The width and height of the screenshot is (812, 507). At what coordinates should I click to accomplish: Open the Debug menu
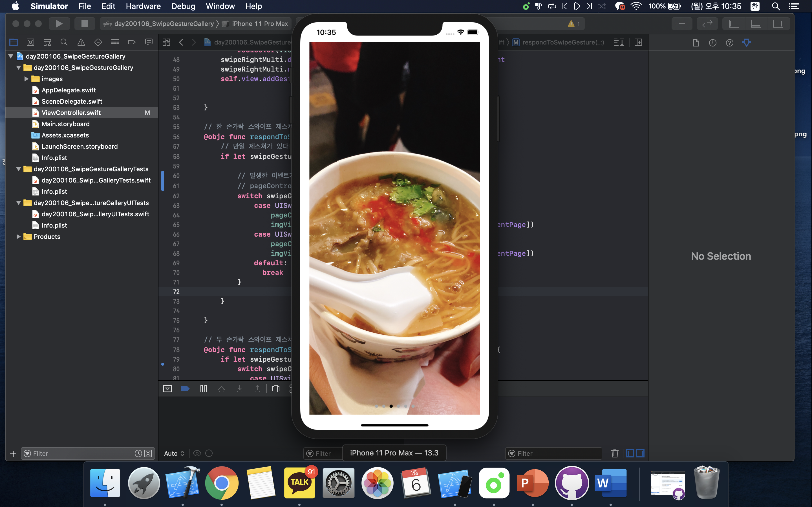(183, 6)
